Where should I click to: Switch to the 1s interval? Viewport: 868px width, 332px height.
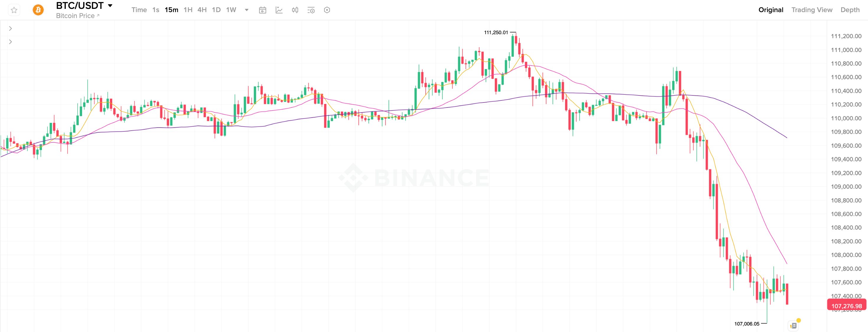pyautogui.click(x=156, y=10)
